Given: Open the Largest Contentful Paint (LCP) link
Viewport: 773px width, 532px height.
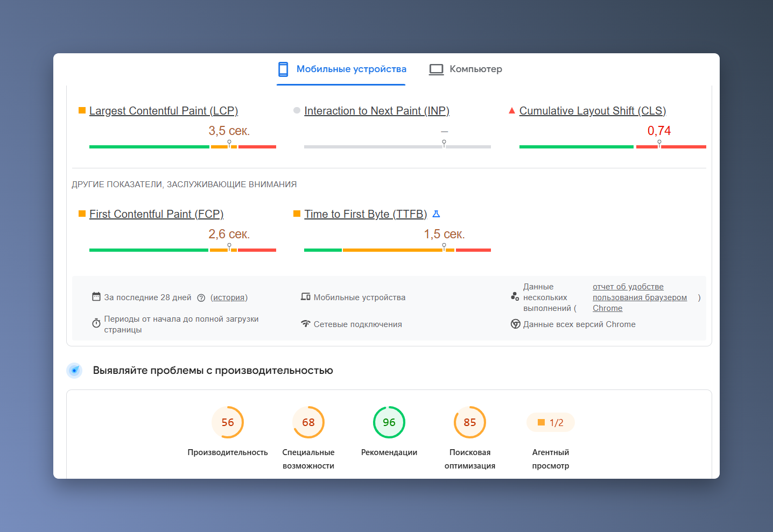Looking at the screenshot, I should (x=164, y=111).
